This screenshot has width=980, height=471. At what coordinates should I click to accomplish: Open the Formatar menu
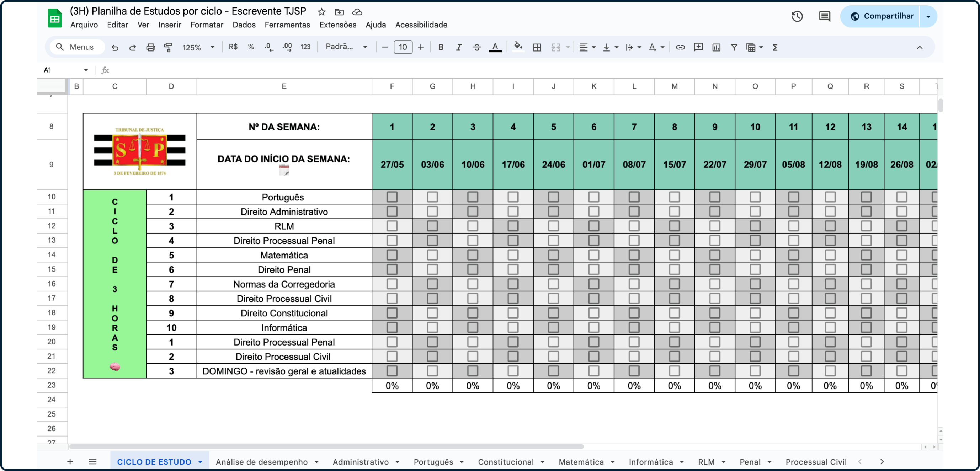click(x=207, y=25)
